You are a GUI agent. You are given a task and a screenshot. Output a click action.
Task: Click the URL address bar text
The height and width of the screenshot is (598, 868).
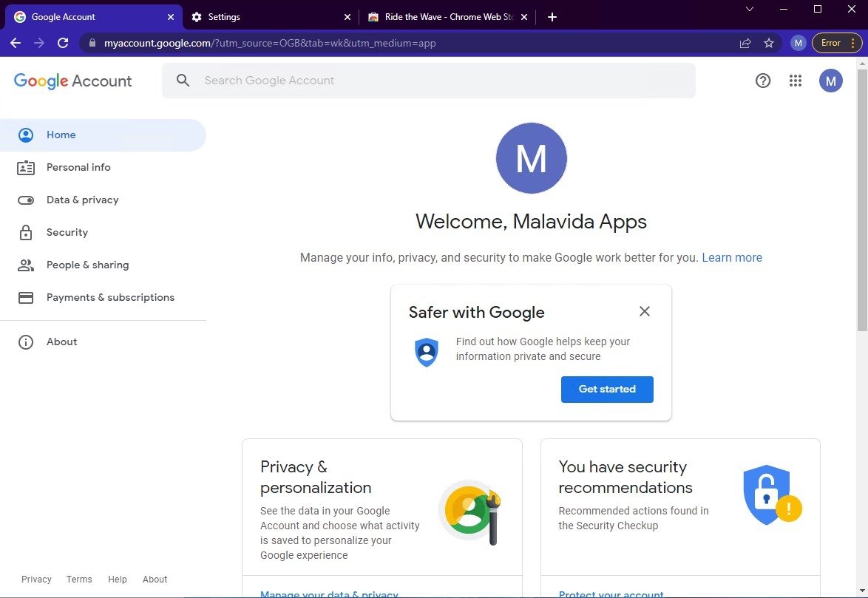(270, 43)
